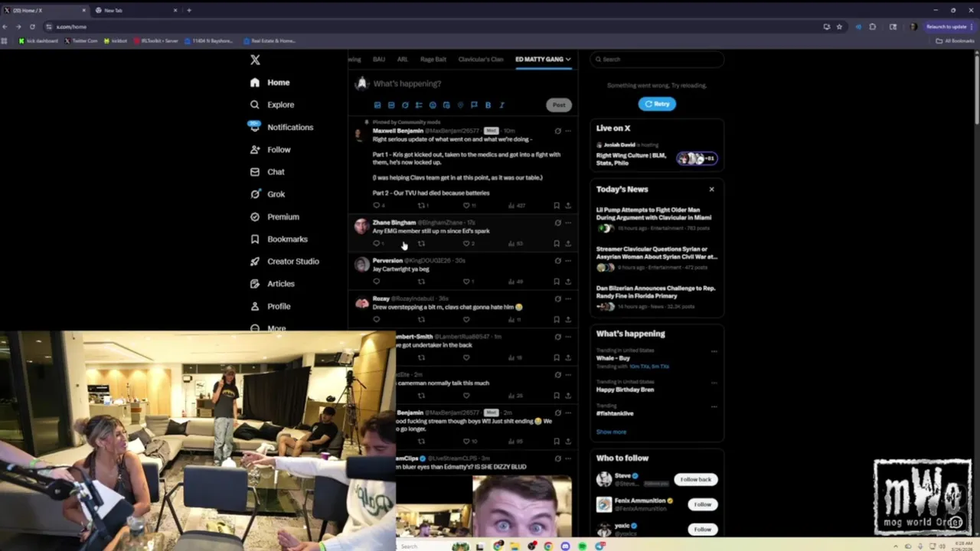This screenshot has width=980, height=551.
Task: Open Articles in the sidebar
Action: click(x=272, y=283)
